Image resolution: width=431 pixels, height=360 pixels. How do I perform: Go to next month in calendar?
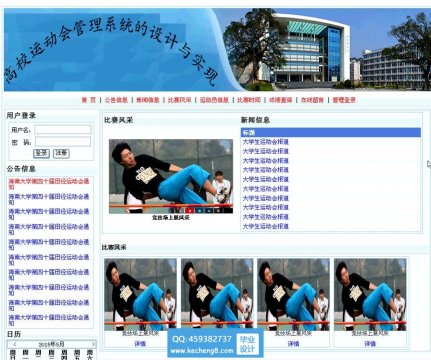tap(93, 344)
